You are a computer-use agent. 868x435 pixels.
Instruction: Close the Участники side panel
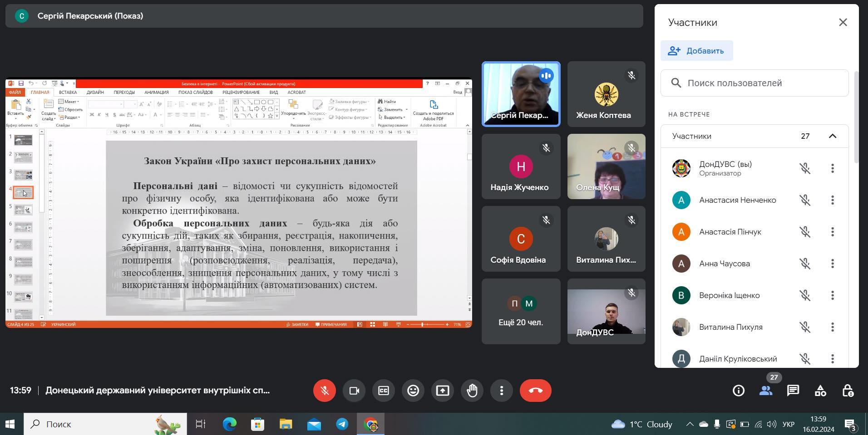pos(843,22)
